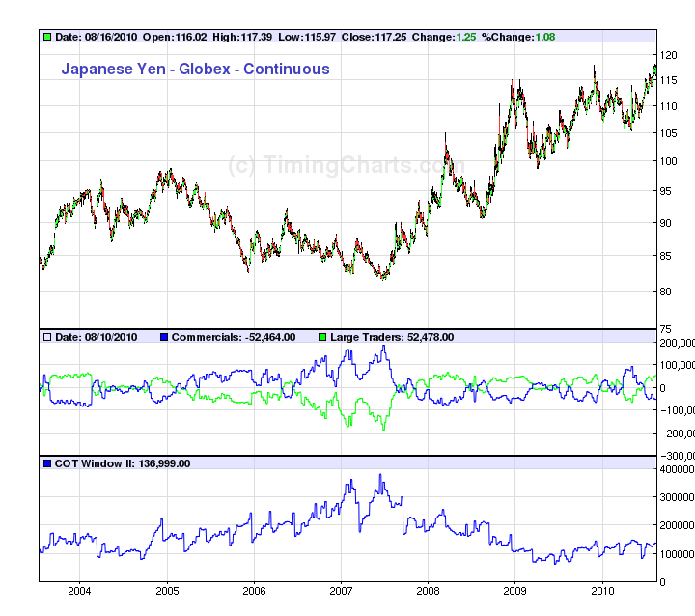The width and height of the screenshot is (695, 616).
Task: Click the 90 price axis label
Action: pos(665,223)
